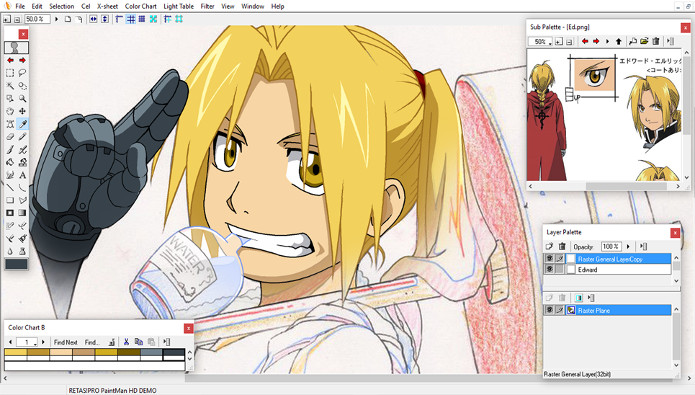The width and height of the screenshot is (695, 395).
Task: Select the magnifier zoom tool
Action: coord(22,98)
